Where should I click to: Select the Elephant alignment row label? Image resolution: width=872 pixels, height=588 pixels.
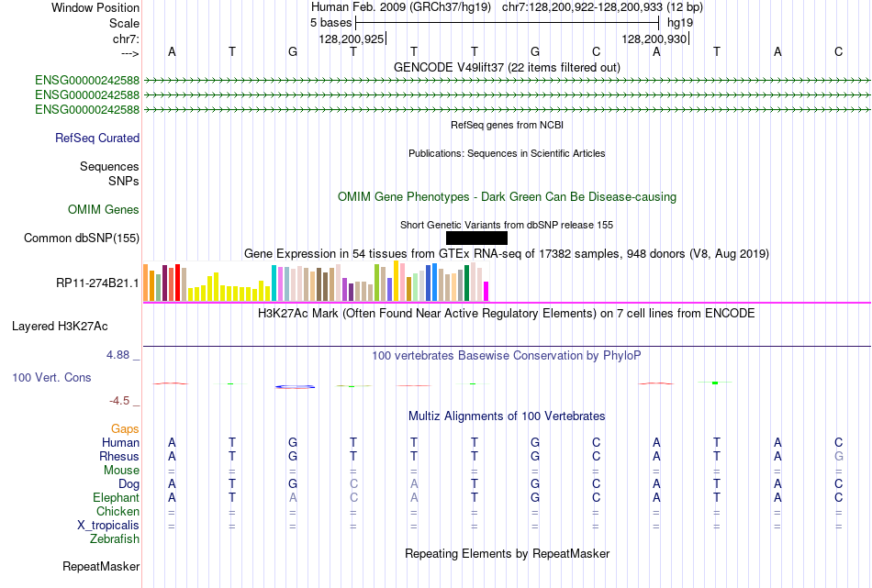point(116,497)
